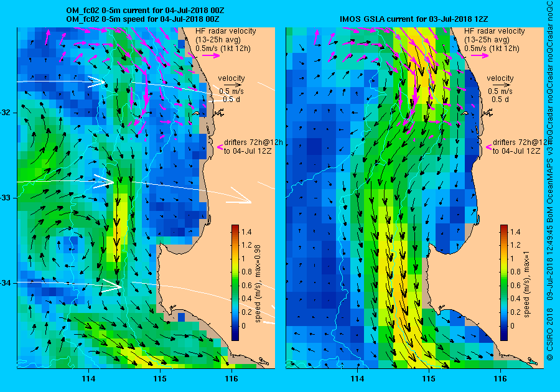The image size is (560, 392).
Task: Click the '-34' latitude axis label
Action: [6, 283]
